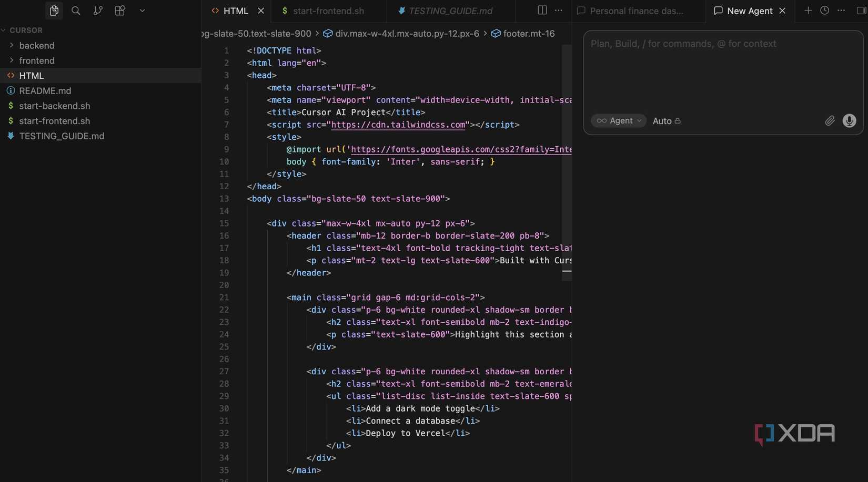Click breadcrumb bg-slate-50.text-slate-900
The image size is (868, 482).
coord(257,34)
